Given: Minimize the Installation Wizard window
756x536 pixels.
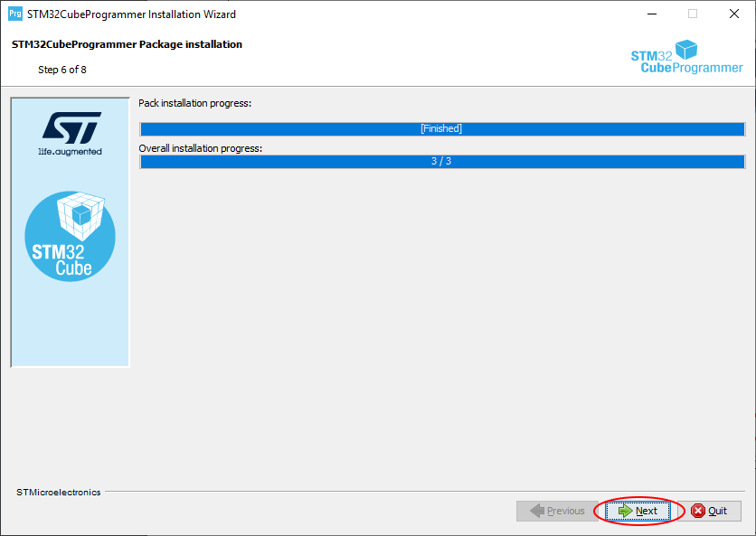Looking at the screenshot, I should click(651, 14).
